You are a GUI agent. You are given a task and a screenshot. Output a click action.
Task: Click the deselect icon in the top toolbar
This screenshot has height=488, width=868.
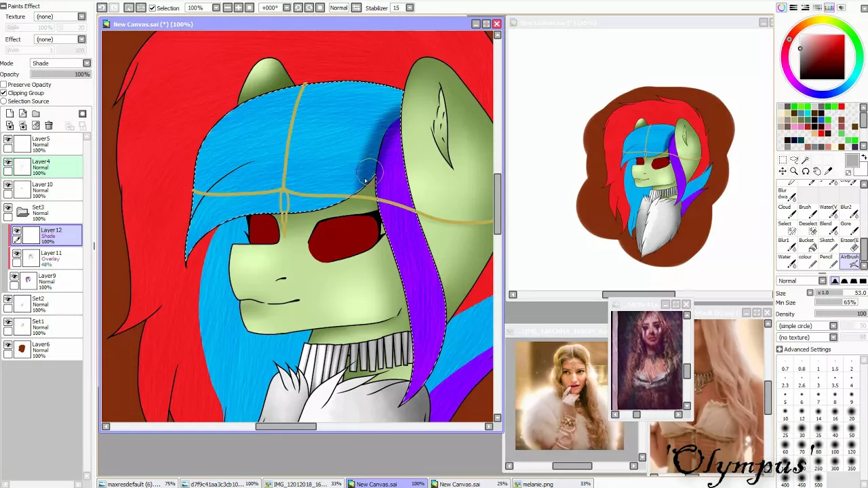pyautogui.click(x=129, y=7)
